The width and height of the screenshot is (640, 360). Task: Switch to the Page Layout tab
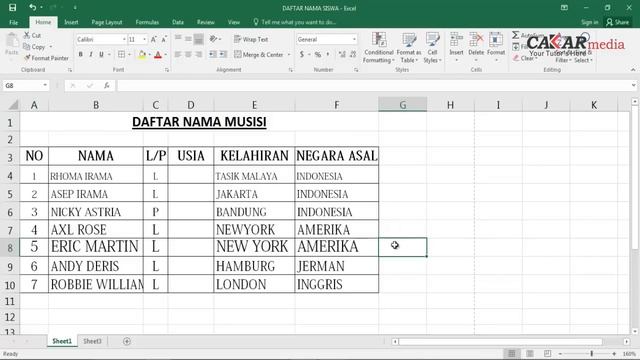107,22
